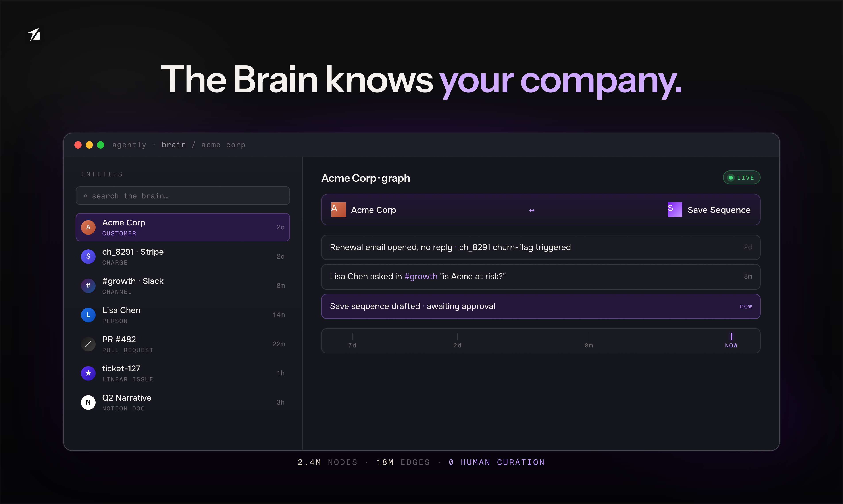Select the ch_8291 Stripe charge entity
Image resolution: width=843 pixels, height=504 pixels.
click(183, 256)
